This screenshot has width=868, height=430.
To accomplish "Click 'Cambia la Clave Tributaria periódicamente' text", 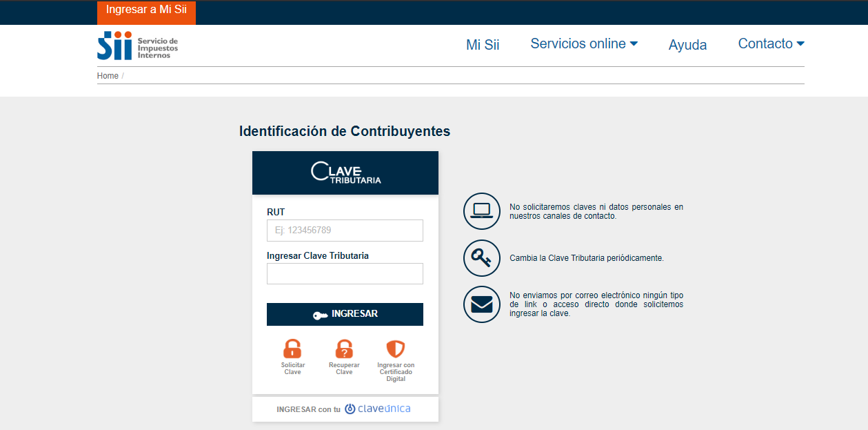I will coord(587,258).
